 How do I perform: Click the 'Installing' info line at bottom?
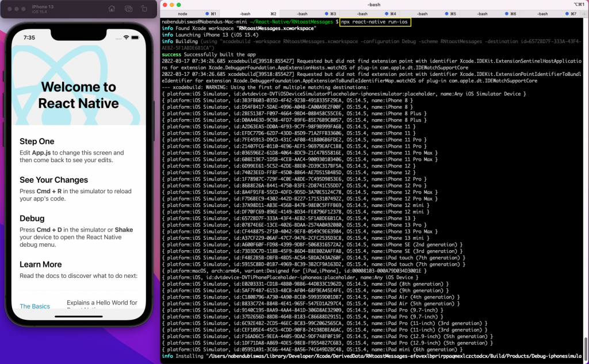[372, 356]
